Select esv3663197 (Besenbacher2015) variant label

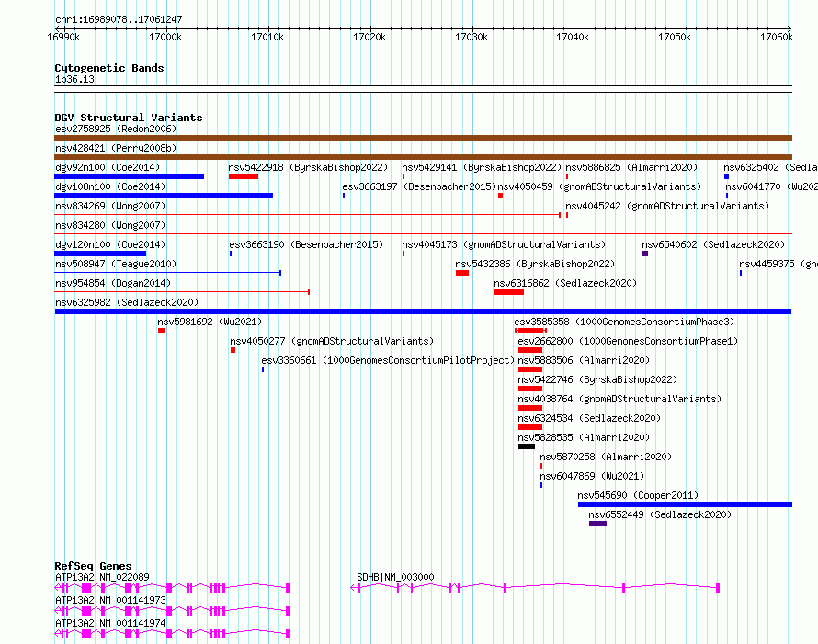[419, 186]
